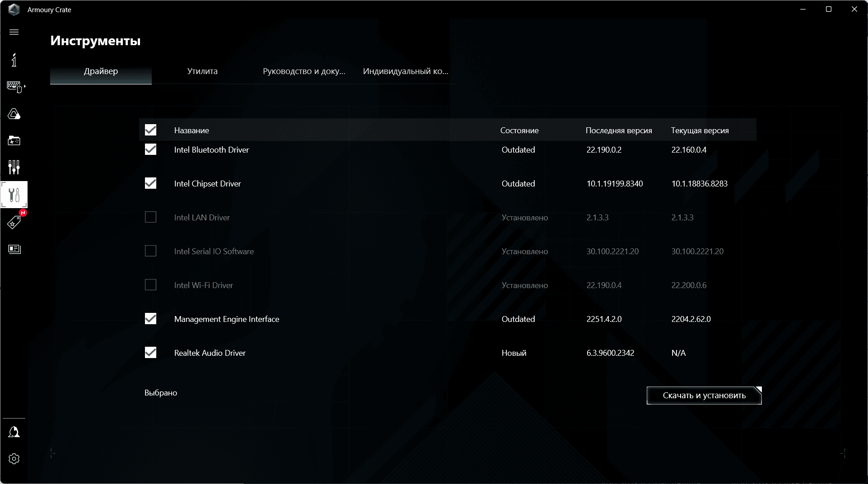
Task: Click the Скачать и установить button
Action: pyautogui.click(x=704, y=396)
